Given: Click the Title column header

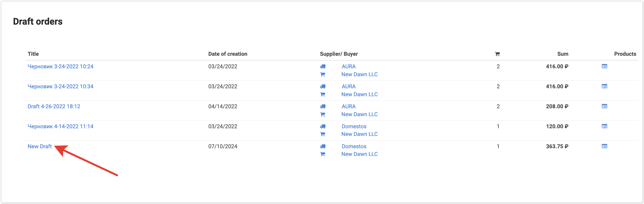Looking at the screenshot, I should (33, 54).
